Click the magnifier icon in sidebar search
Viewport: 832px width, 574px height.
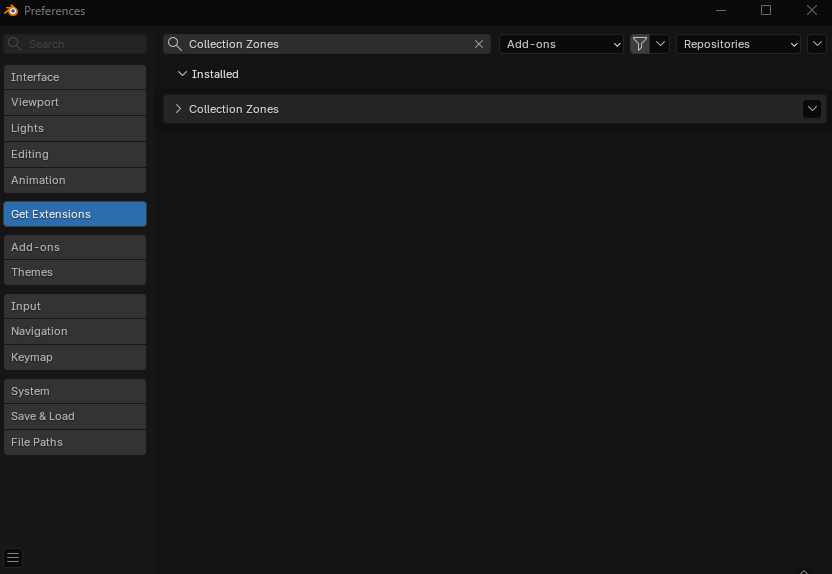[x=14, y=44]
